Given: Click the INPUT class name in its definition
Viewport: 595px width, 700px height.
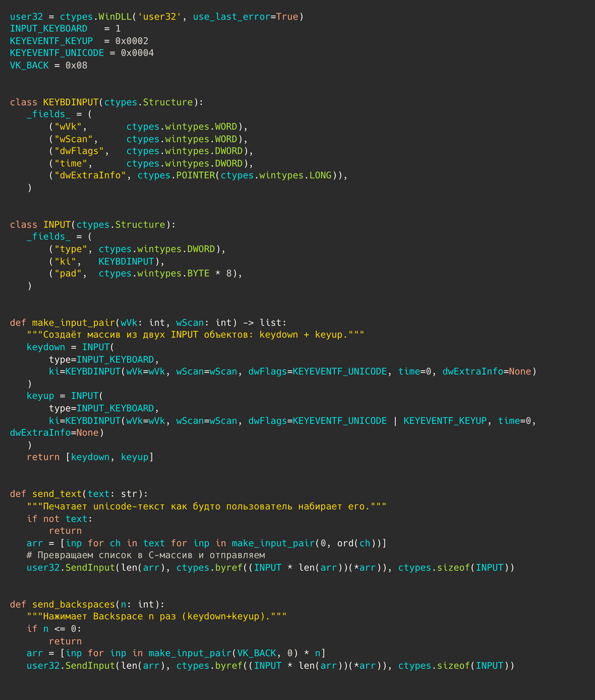Looking at the screenshot, I should point(57,224).
